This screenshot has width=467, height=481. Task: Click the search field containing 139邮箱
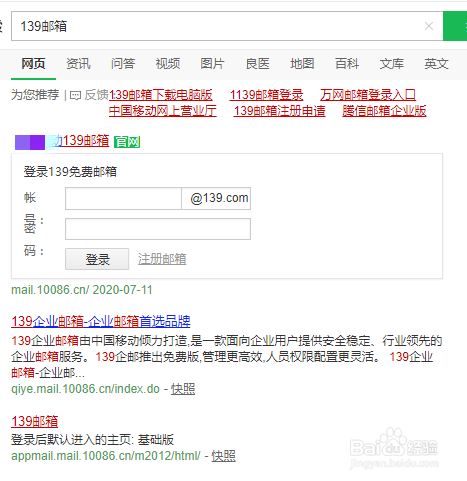click(x=227, y=26)
